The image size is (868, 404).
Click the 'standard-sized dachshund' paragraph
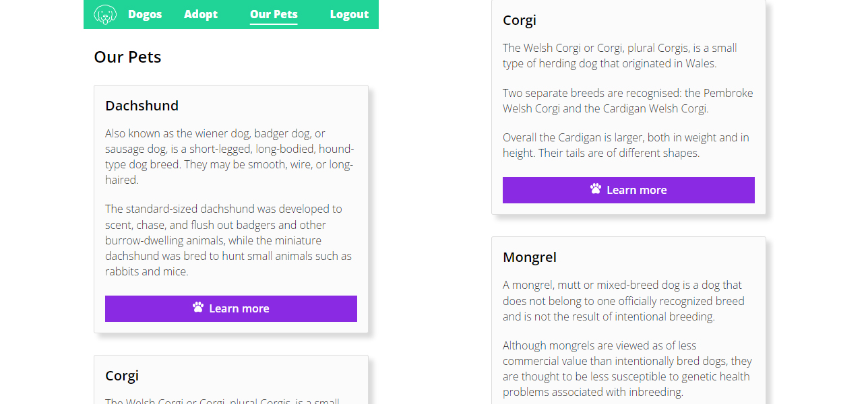click(x=229, y=240)
